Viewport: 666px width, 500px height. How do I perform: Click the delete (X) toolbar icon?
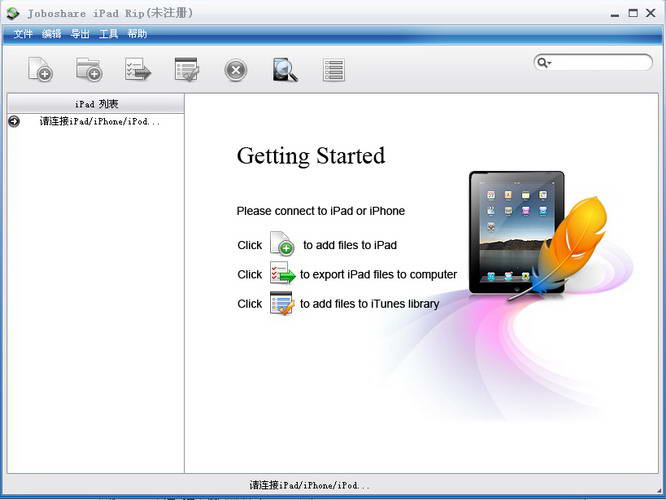pyautogui.click(x=236, y=70)
